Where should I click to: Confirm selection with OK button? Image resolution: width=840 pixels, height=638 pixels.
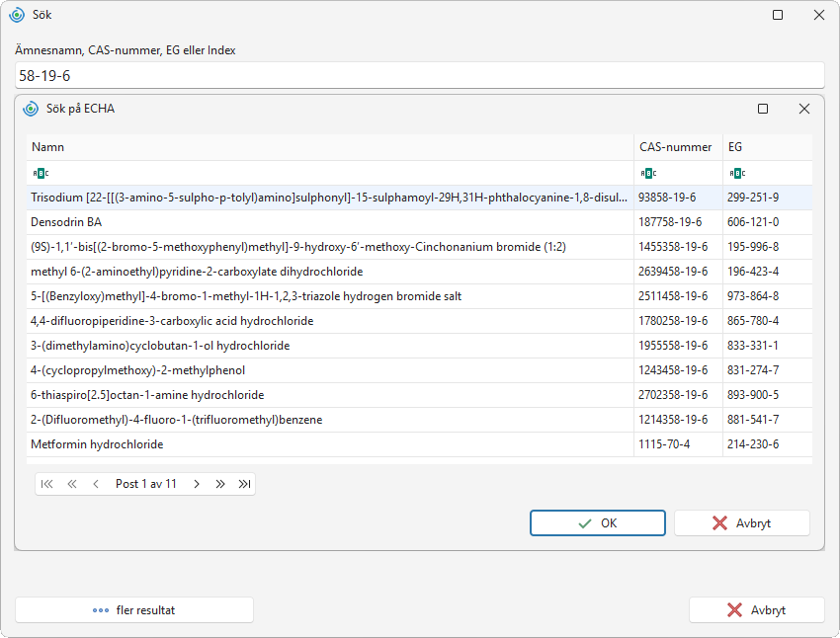point(598,522)
